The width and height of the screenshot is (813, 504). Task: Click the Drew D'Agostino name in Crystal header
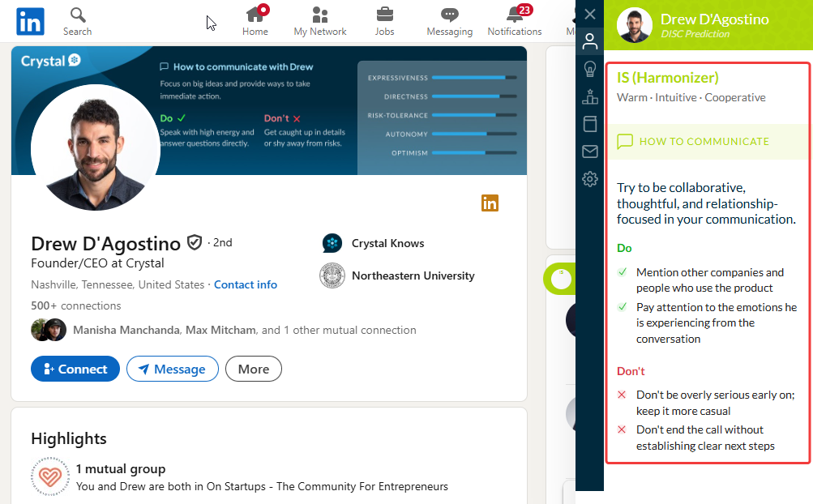click(714, 19)
